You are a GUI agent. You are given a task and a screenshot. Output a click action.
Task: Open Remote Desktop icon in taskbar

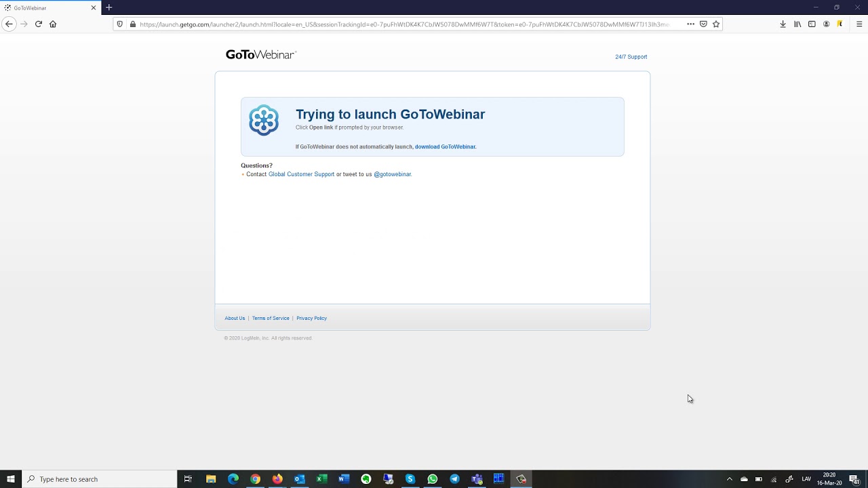coord(388,479)
